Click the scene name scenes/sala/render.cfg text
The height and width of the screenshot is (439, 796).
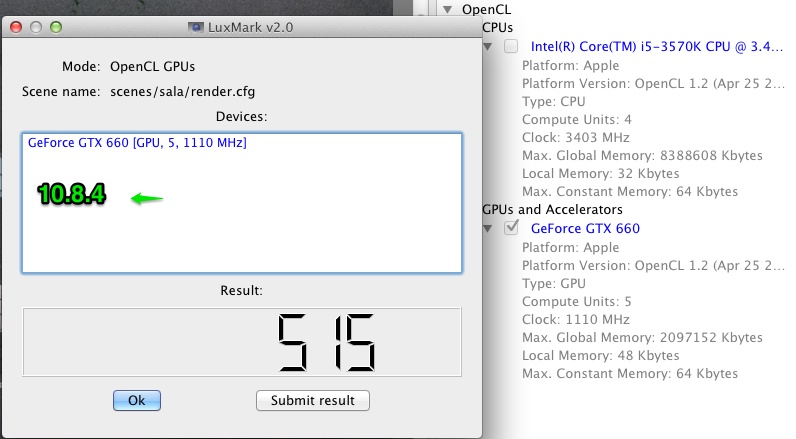point(183,92)
